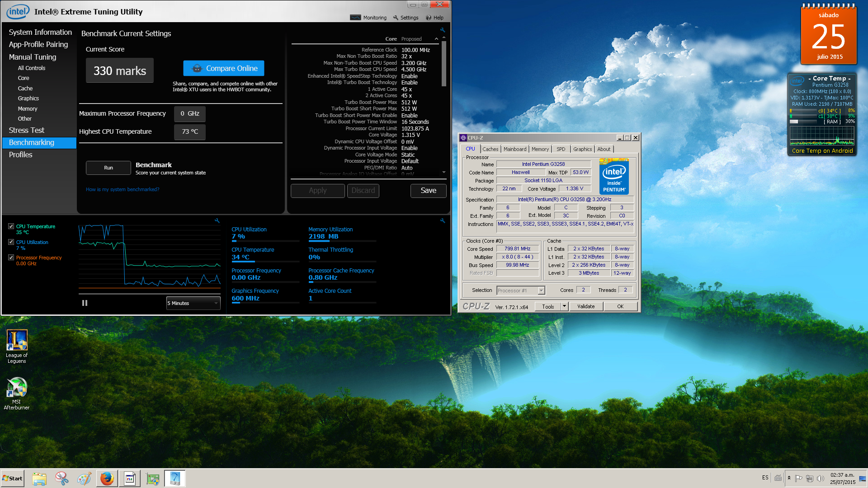
Task: Open Firefox from the taskbar
Action: coord(107,479)
